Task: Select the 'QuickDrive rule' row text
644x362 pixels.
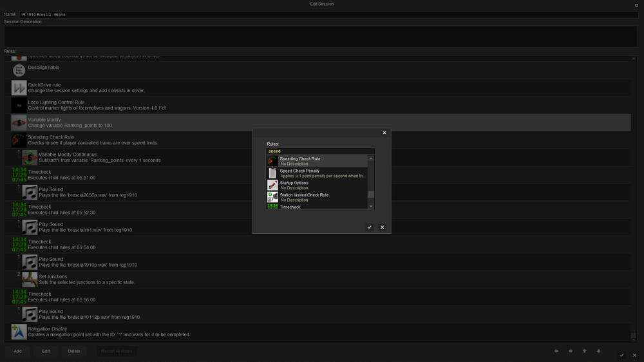Action: coord(44,85)
